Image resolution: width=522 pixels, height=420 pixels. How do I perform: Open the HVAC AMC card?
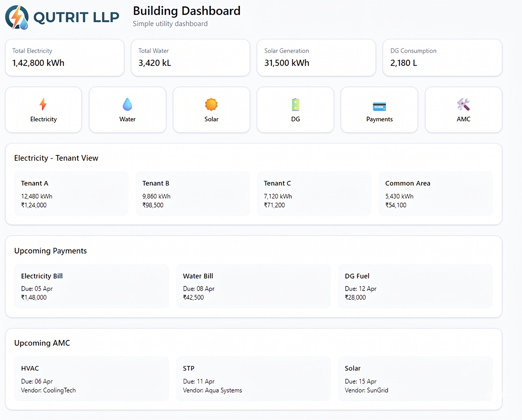[92, 379]
